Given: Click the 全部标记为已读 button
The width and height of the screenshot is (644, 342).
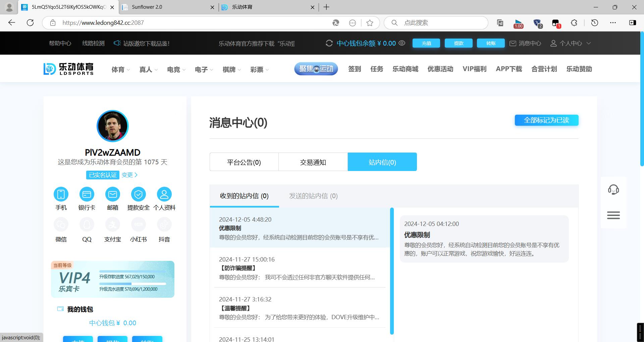Looking at the screenshot, I should [x=546, y=120].
